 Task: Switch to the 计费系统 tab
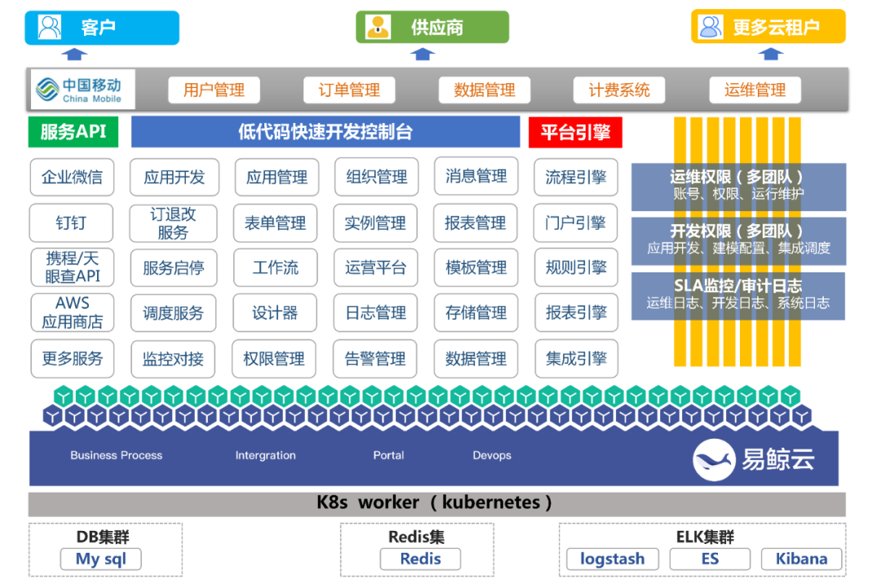click(619, 90)
